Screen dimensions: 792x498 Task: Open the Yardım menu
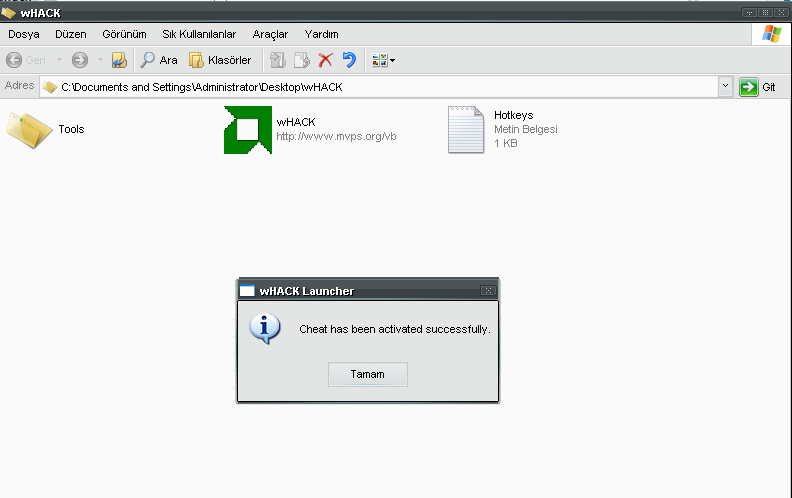click(321, 34)
